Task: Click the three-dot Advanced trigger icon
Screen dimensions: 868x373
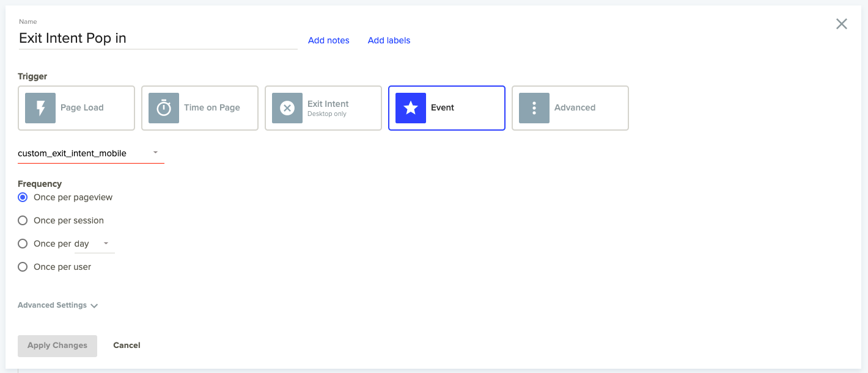Action: [x=534, y=108]
